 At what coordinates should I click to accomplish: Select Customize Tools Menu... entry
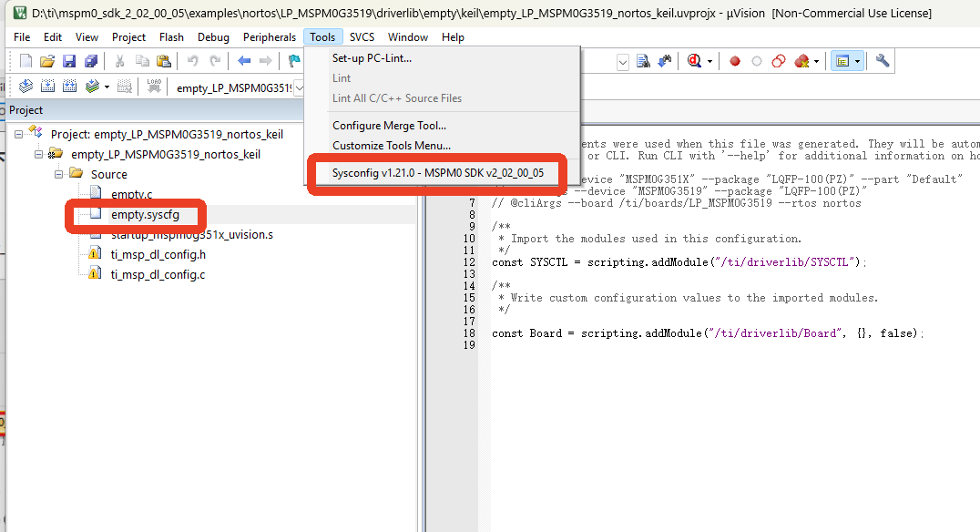point(392,146)
